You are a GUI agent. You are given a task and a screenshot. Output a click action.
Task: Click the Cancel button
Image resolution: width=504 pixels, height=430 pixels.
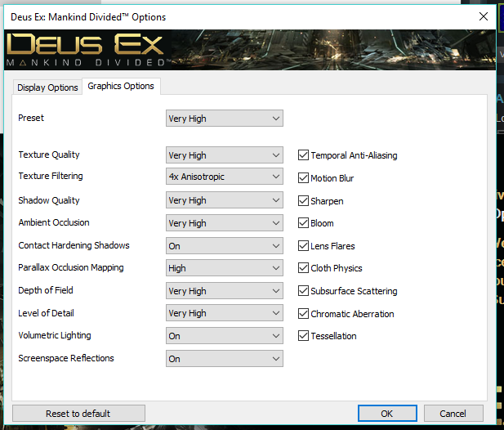point(453,414)
